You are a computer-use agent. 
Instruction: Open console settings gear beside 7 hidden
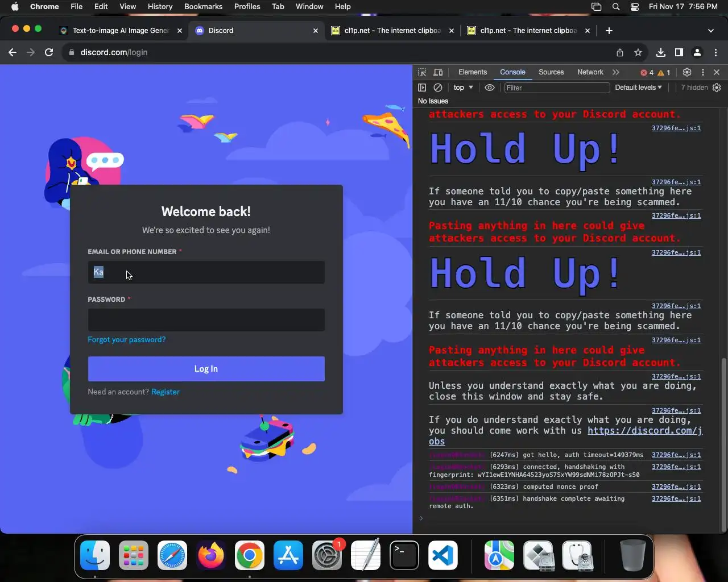pos(717,88)
